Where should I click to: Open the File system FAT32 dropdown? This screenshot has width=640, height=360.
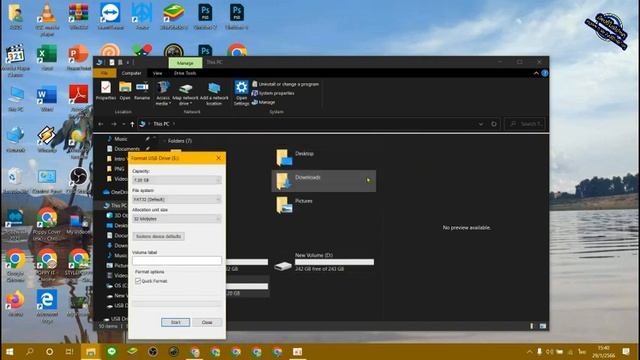[177, 199]
